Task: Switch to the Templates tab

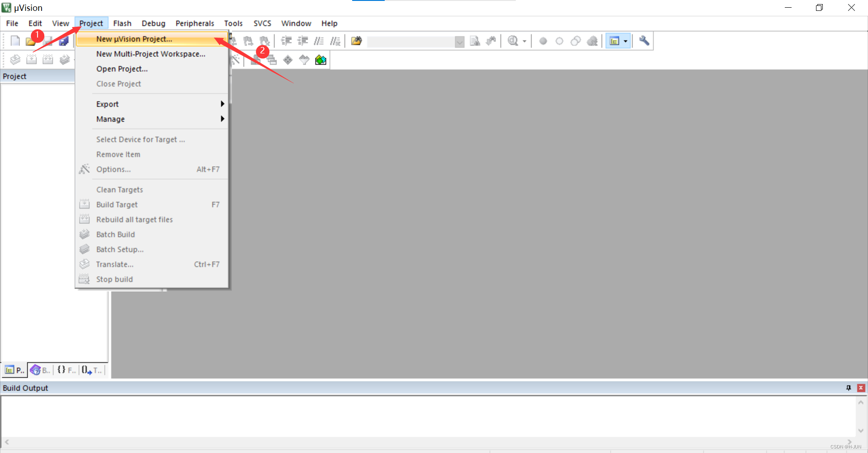Action: (92, 370)
